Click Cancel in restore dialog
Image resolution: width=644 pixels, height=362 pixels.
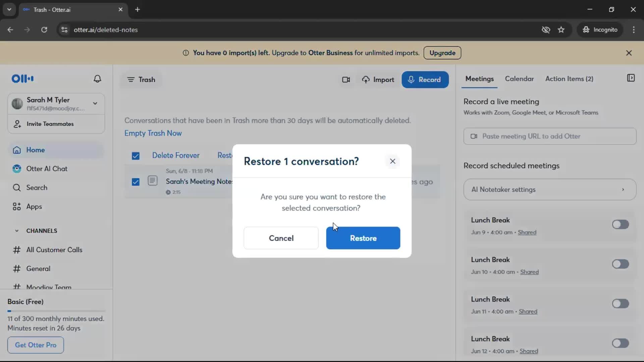coord(281,238)
